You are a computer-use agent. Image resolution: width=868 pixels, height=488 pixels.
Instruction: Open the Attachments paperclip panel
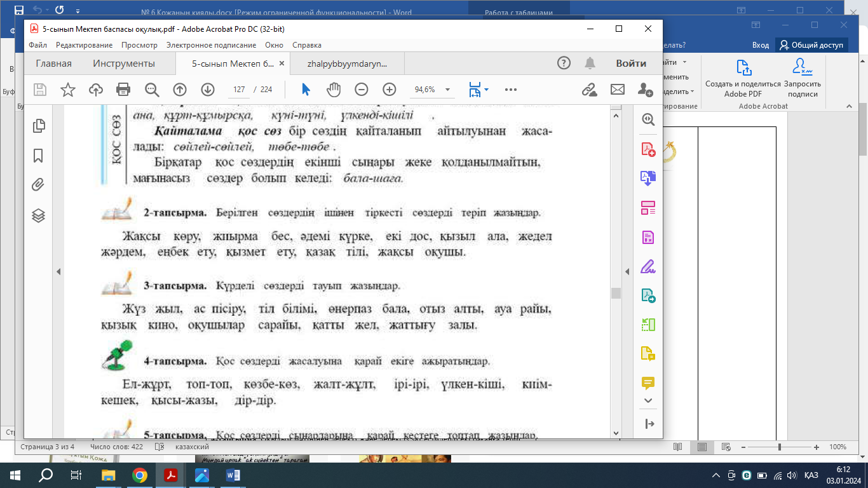coord(38,185)
